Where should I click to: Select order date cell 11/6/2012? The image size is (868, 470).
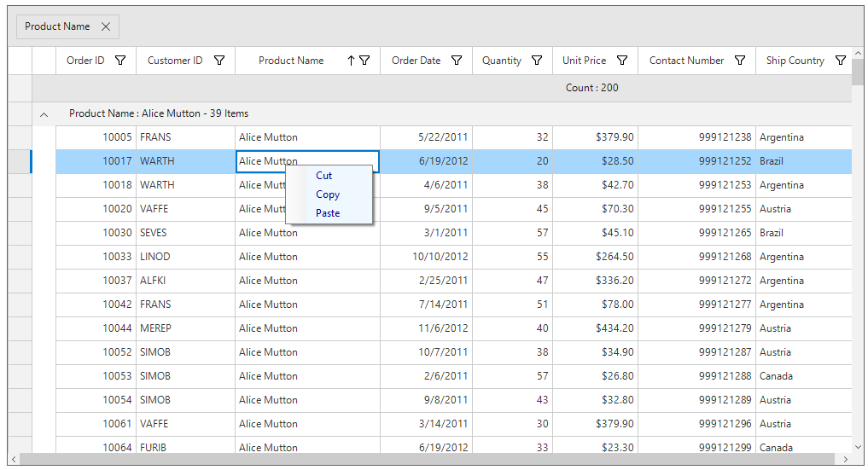pyautogui.click(x=426, y=328)
